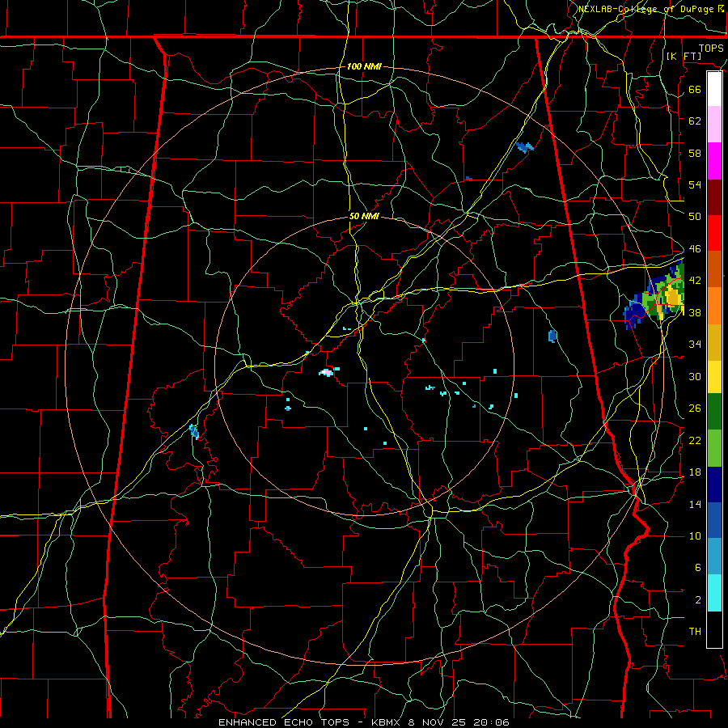Click the orange 38–42 kft legend swatch

click(x=714, y=305)
